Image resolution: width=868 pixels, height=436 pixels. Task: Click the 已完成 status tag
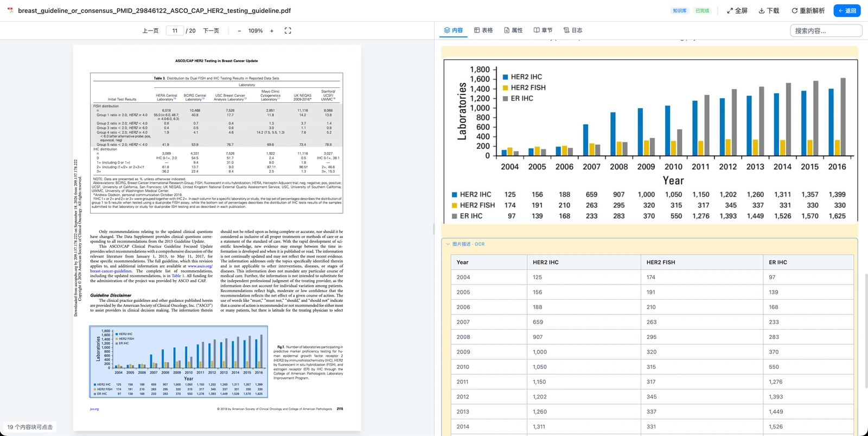703,10
